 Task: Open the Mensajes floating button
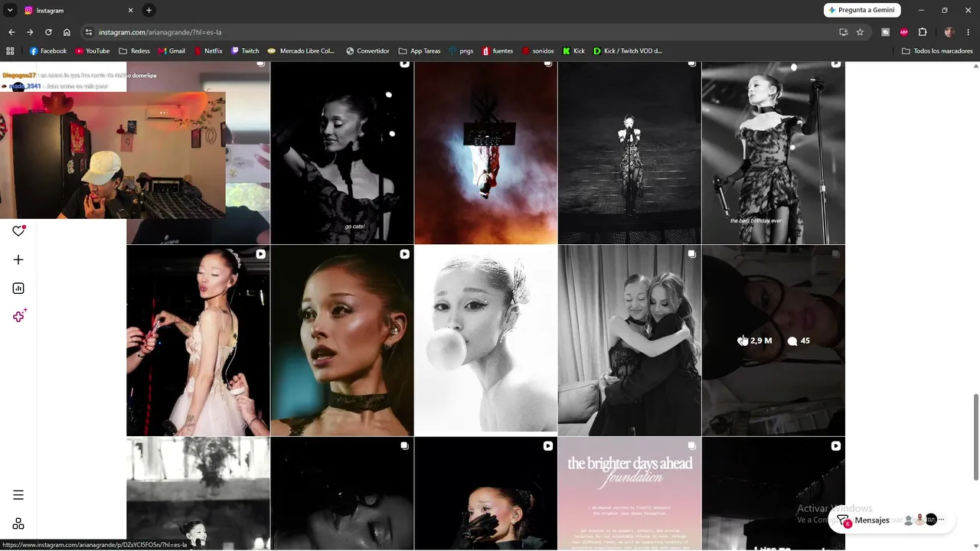tap(863, 520)
